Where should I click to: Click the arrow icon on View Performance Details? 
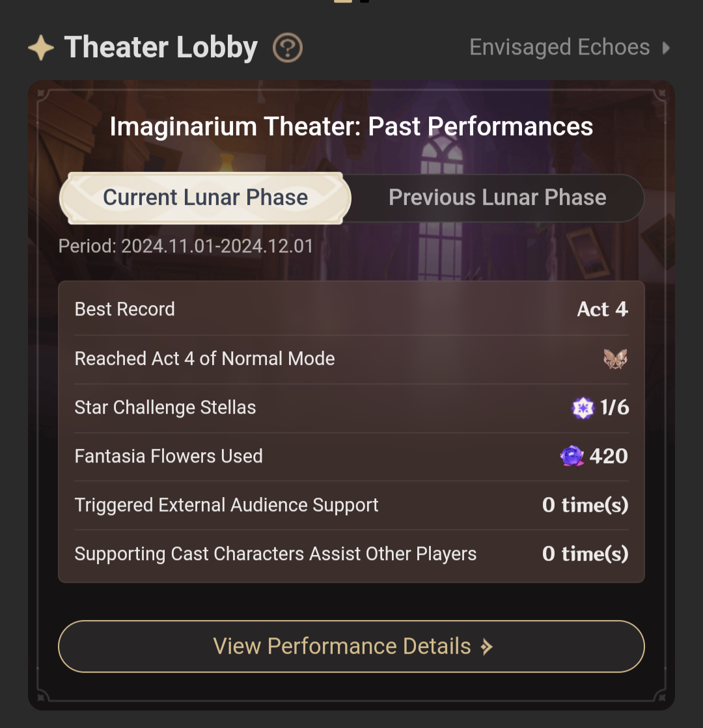[486, 647]
